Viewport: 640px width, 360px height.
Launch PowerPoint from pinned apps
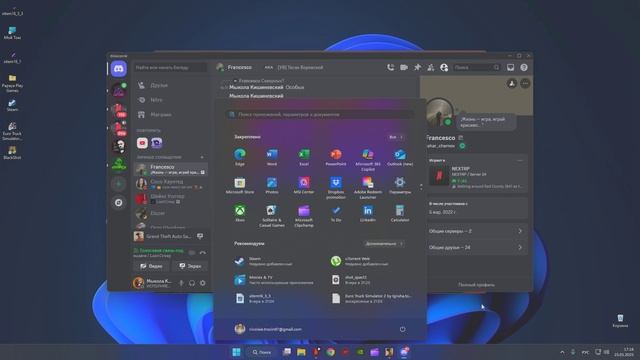(336, 157)
